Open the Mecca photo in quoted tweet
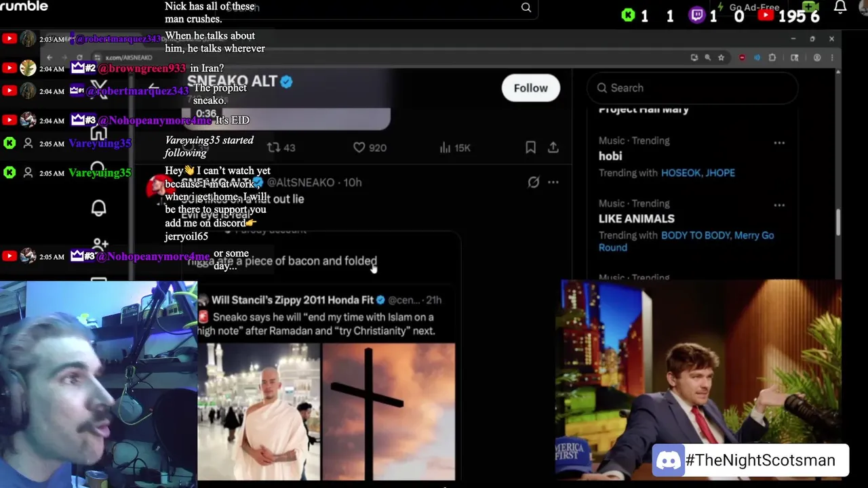The height and width of the screenshot is (488, 868). [x=258, y=411]
